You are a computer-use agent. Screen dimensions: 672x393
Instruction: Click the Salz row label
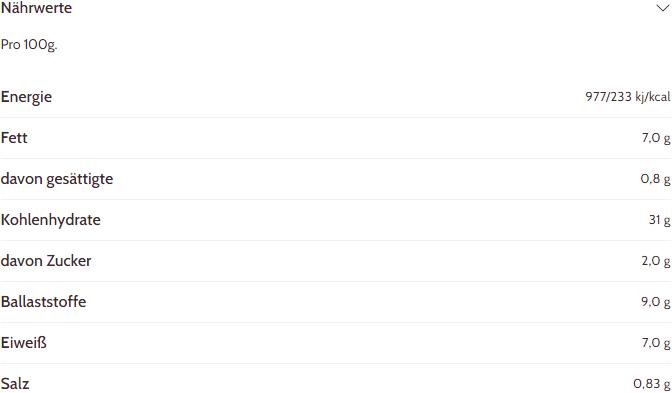[15, 384]
